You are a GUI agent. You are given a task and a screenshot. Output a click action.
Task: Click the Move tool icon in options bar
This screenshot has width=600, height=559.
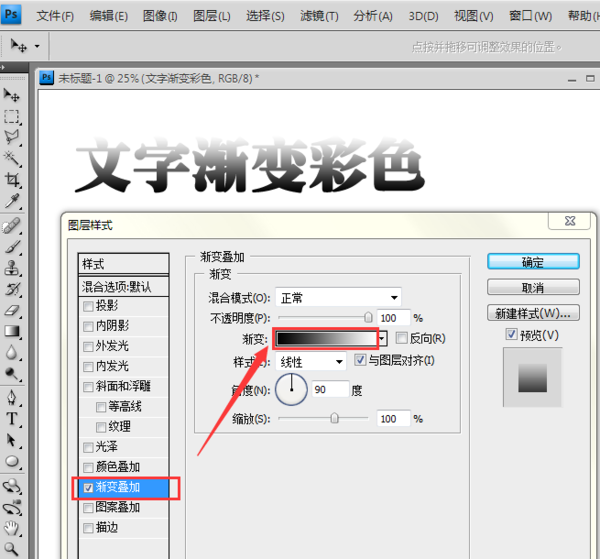(18, 46)
